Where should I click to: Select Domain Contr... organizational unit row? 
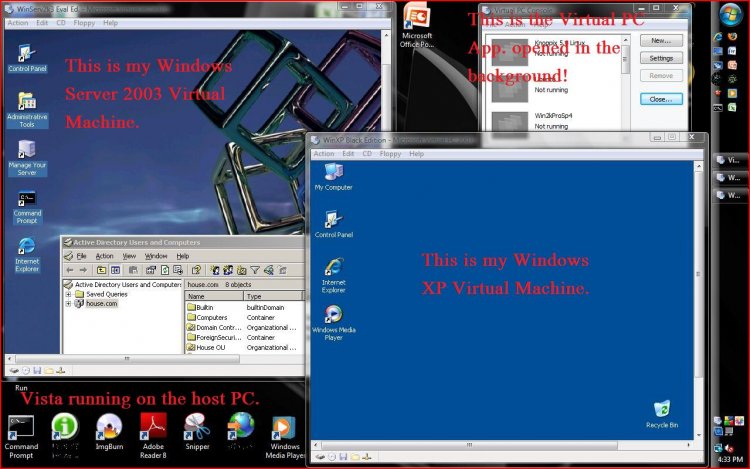click(243, 327)
